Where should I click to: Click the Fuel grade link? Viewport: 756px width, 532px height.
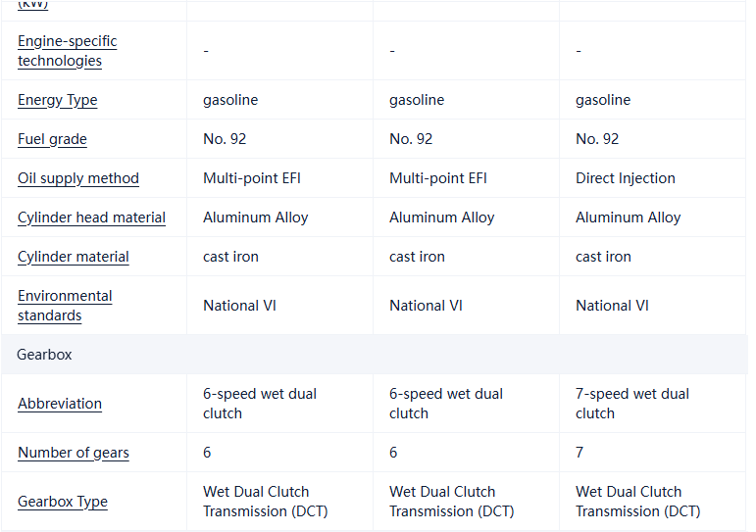[52, 139]
